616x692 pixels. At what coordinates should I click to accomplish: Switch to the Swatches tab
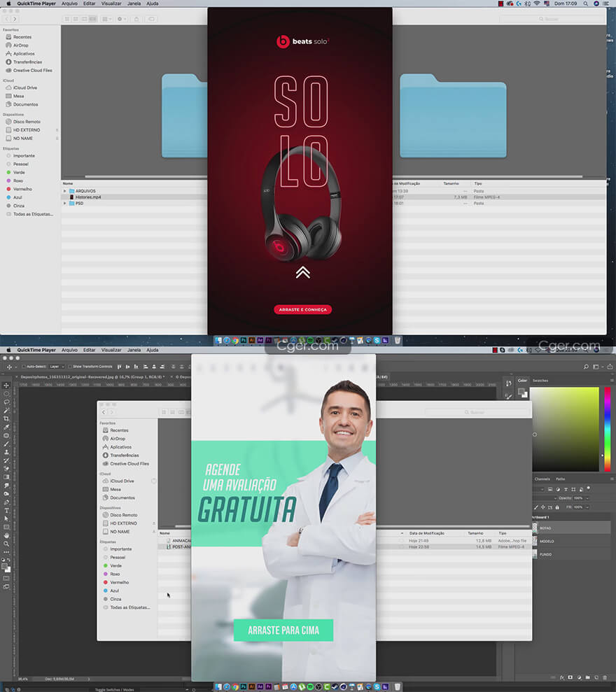(540, 381)
